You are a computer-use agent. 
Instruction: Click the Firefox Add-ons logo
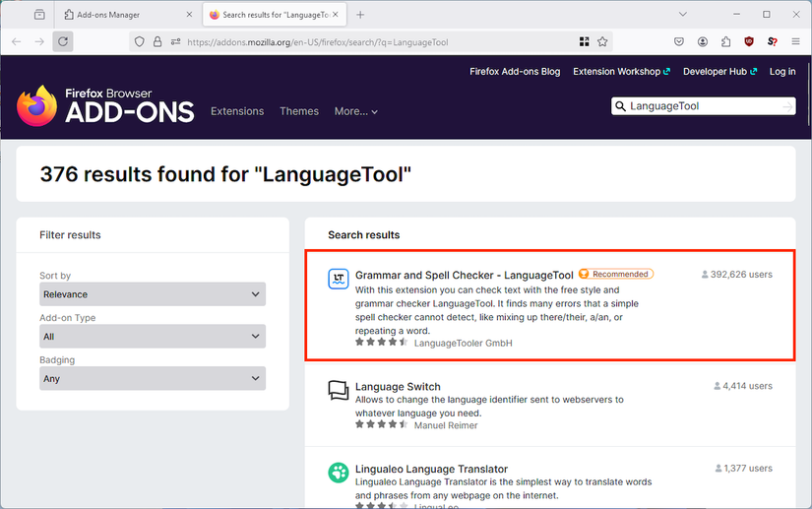tap(105, 106)
